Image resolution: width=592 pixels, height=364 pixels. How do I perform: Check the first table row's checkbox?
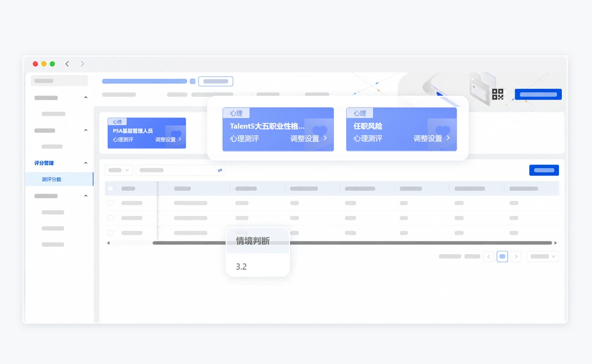111,203
